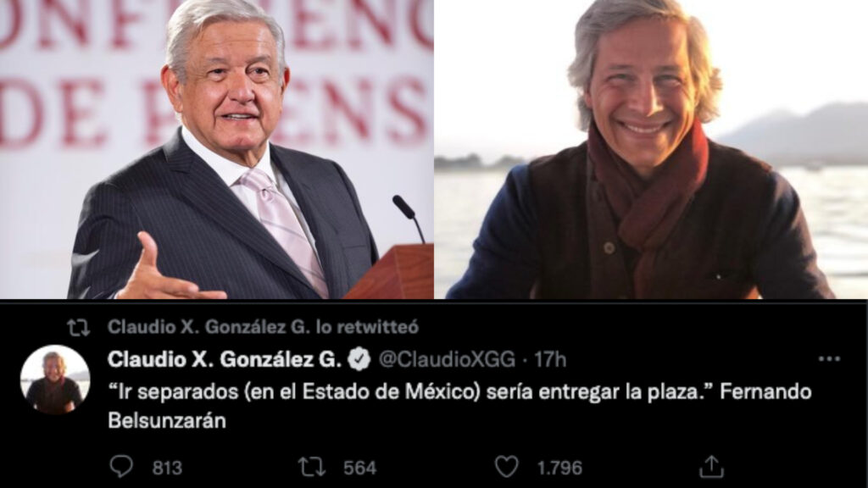Click the black microphone in the left photo
The image size is (868, 488).
coord(409,218)
